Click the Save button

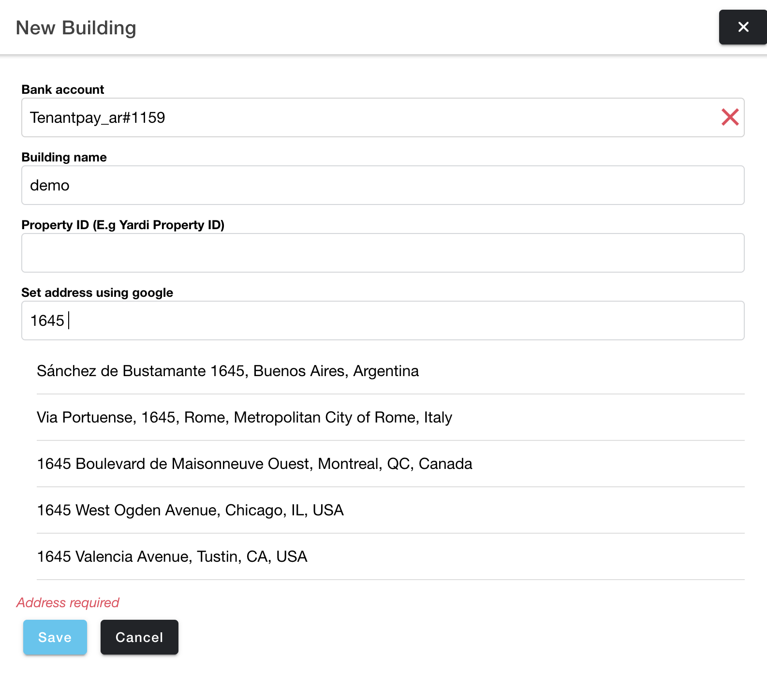point(55,637)
